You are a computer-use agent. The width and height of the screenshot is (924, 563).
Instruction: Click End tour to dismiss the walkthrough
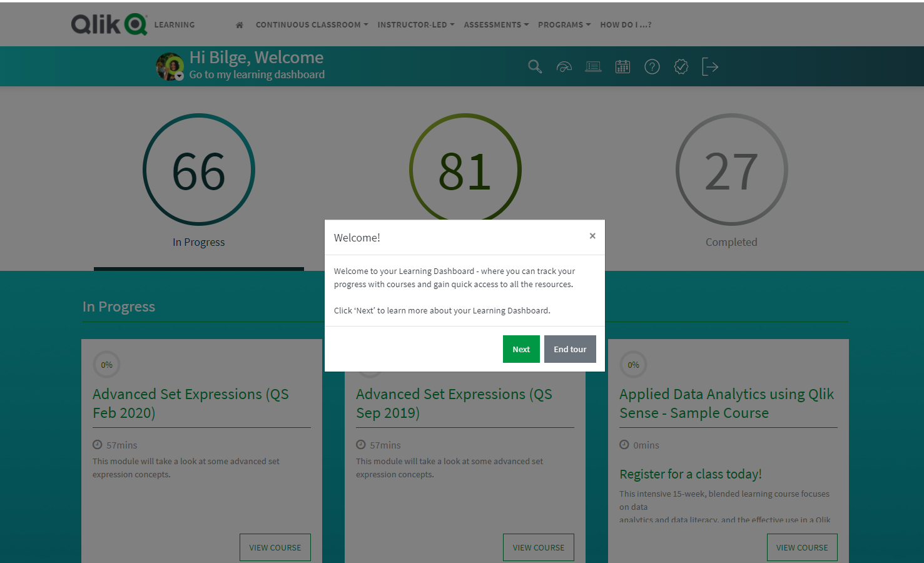click(x=570, y=349)
